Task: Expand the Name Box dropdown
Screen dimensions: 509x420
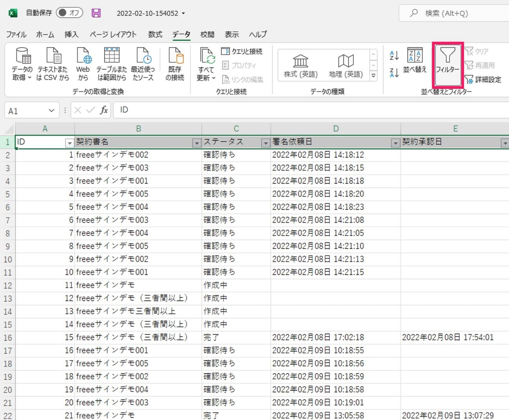Action: (x=51, y=111)
